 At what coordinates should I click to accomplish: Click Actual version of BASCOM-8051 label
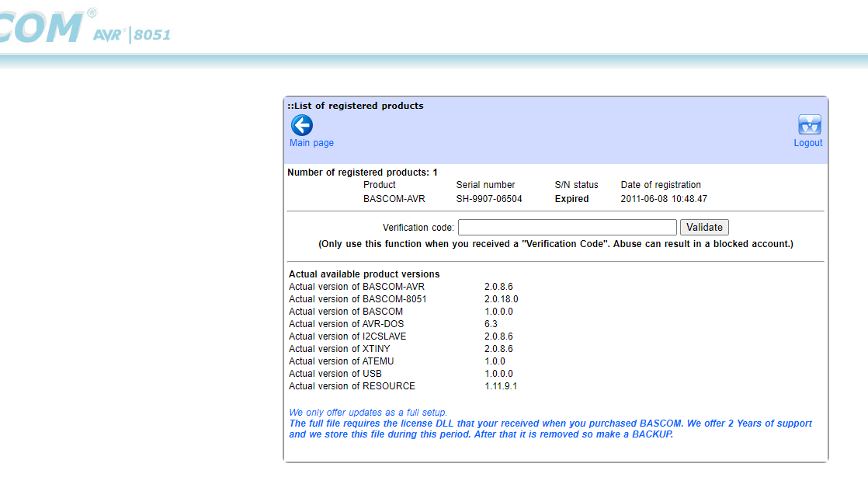click(x=358, y=299)
